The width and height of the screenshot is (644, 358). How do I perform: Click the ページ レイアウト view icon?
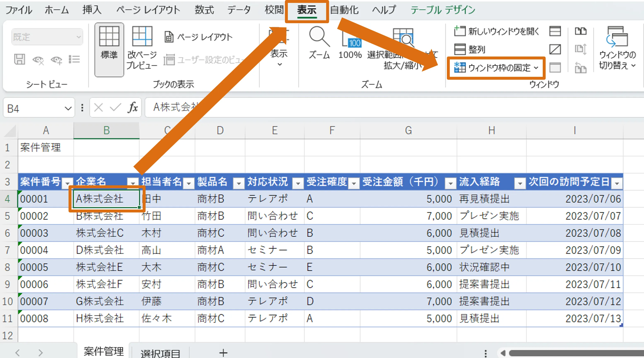tap(169, 37)
